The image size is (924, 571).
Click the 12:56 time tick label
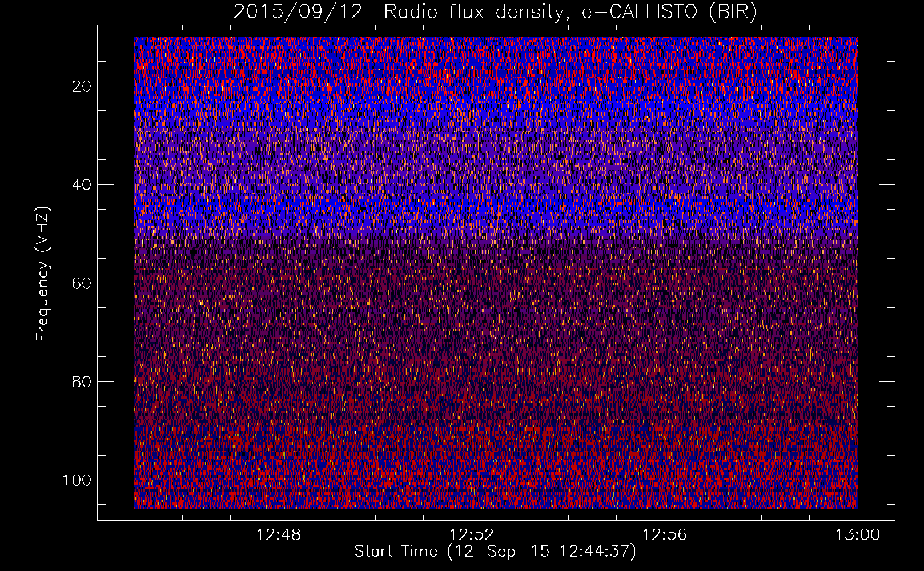click(x=665, y=535)
